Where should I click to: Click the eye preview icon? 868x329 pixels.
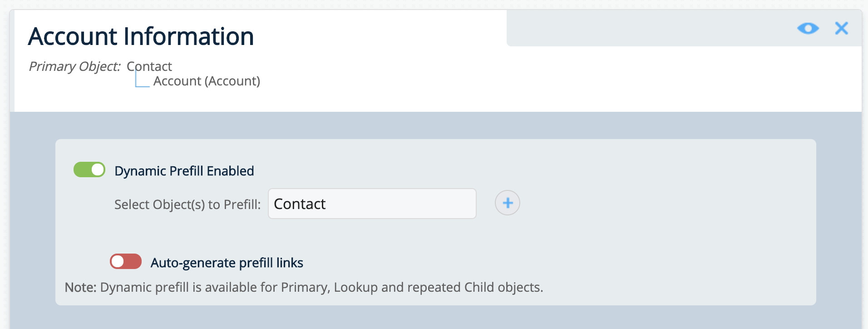pyautogui.click(x=808, y=29)
